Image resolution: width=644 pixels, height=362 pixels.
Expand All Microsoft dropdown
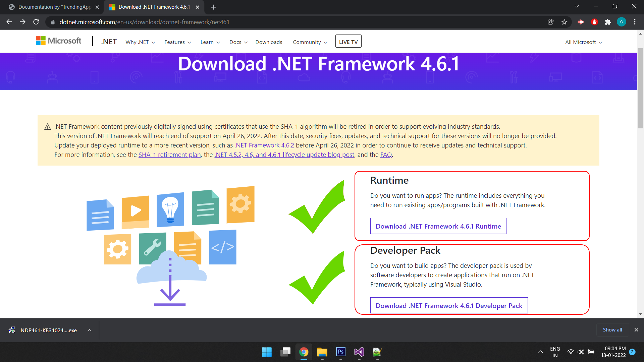coord(584,42)
